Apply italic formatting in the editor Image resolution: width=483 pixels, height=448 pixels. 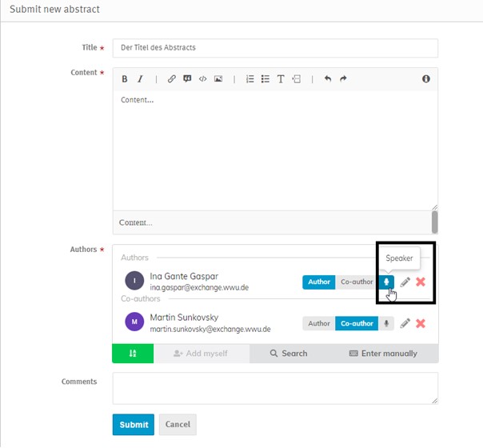click(x=141, y=79)
